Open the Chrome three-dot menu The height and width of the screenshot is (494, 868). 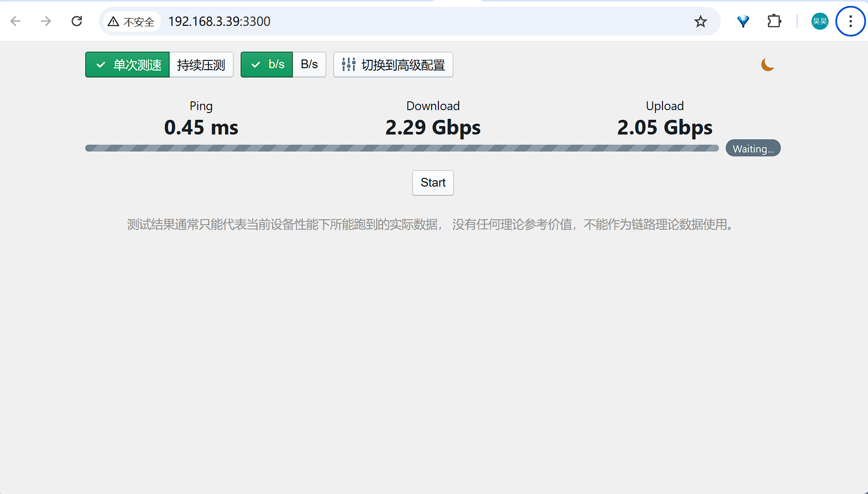850,21
